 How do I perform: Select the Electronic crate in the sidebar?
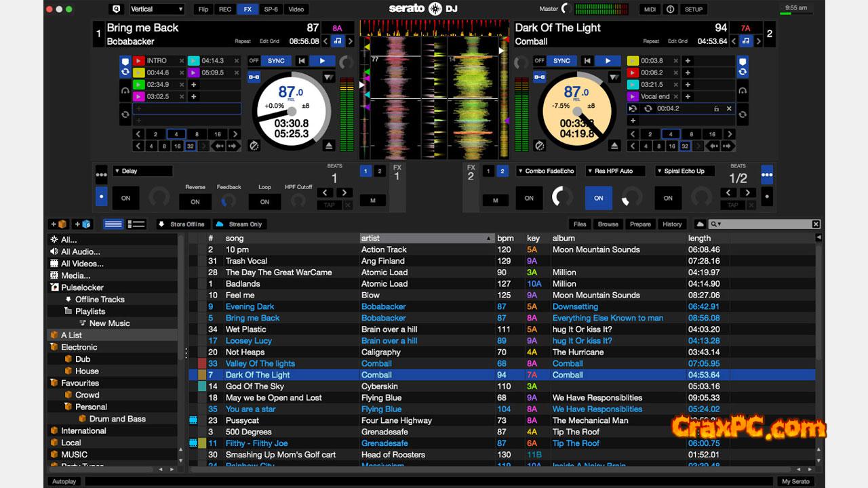point(79,347)
